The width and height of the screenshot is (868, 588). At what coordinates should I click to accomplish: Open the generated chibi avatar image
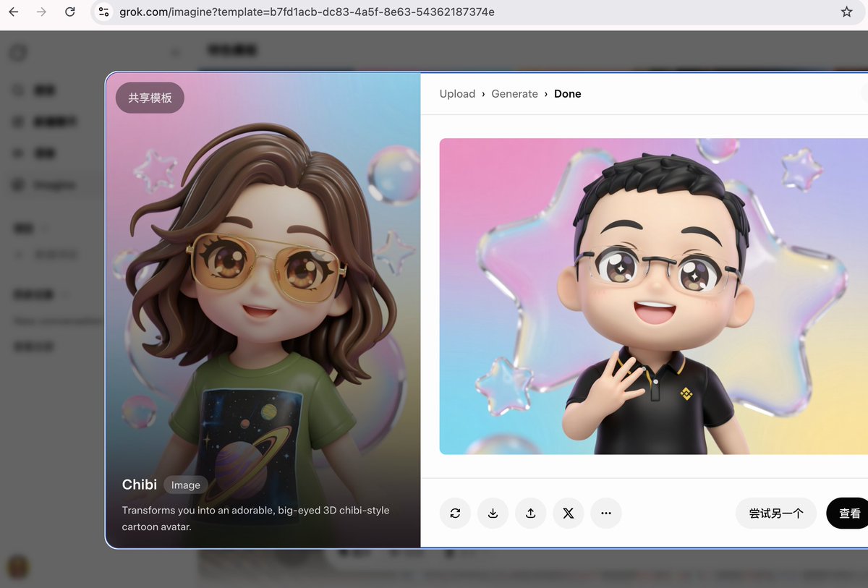pyautogui.click(x=653, y=297)
